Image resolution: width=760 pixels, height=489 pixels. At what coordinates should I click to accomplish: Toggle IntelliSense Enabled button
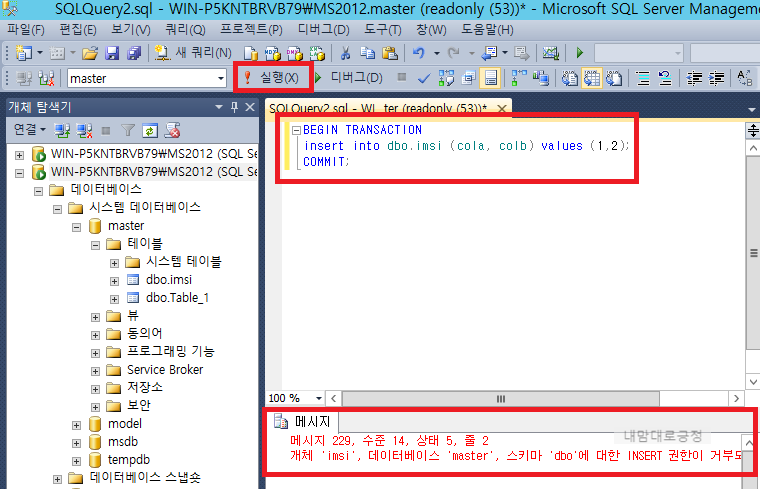[490, 78]
